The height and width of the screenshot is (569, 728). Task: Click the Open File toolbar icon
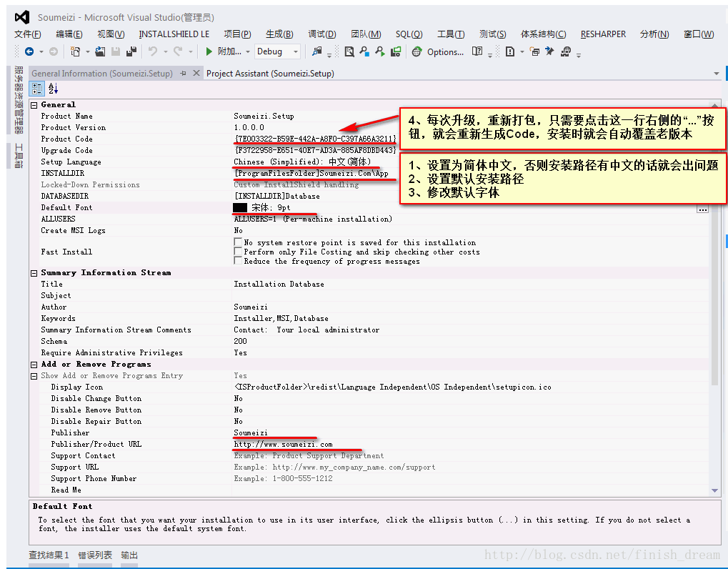coord(100,51)
